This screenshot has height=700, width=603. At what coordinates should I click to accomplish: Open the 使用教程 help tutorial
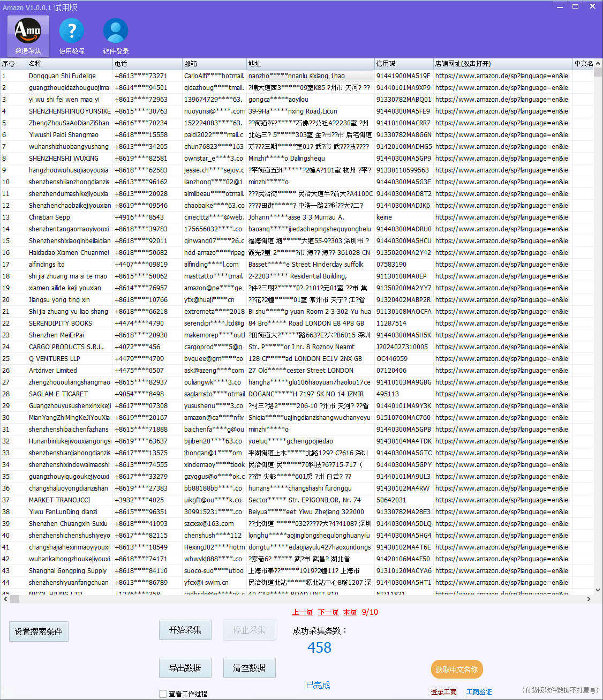(x=72, y=36)
